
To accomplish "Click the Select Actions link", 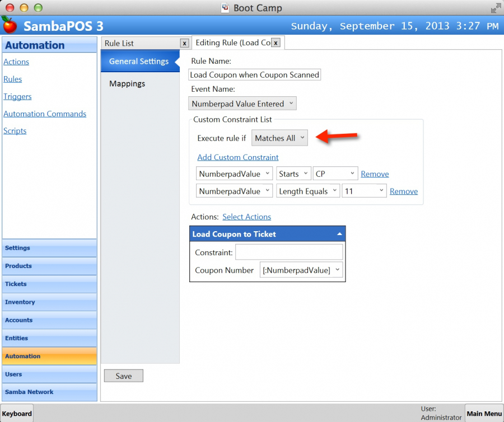I will (x=246, y=217).
